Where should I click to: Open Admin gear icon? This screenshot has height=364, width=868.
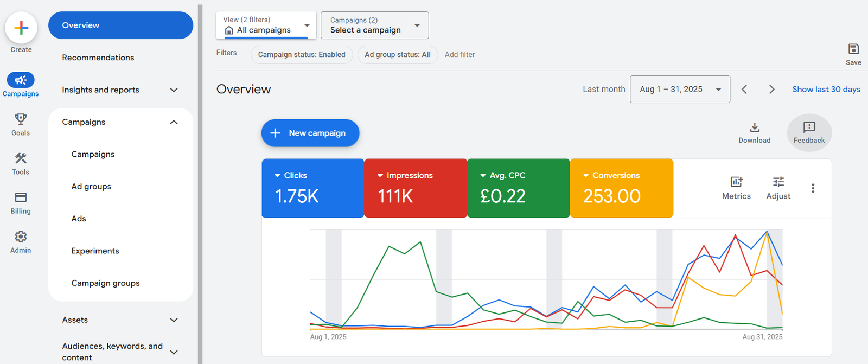[21, 237]
